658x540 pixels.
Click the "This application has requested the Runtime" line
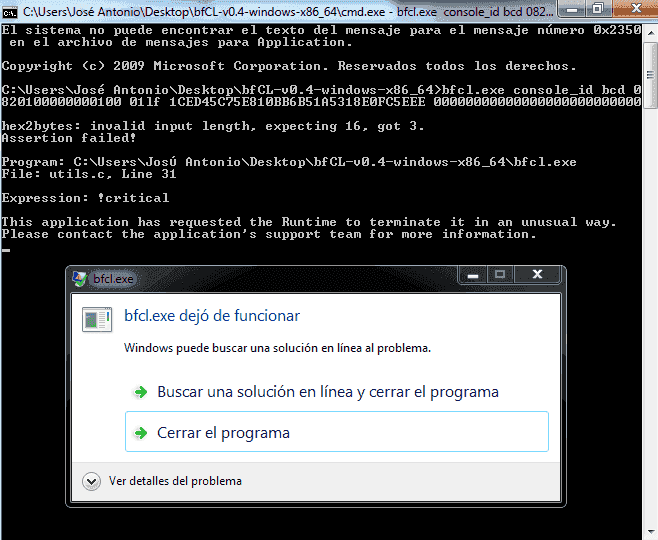click(308, 222)
